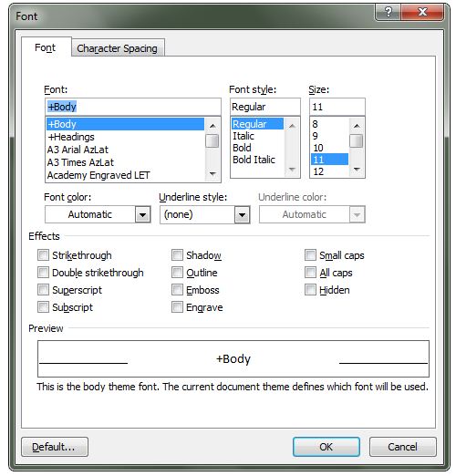
Task: Toggle the Emboss effect checkbox
Action: (177, 290)
